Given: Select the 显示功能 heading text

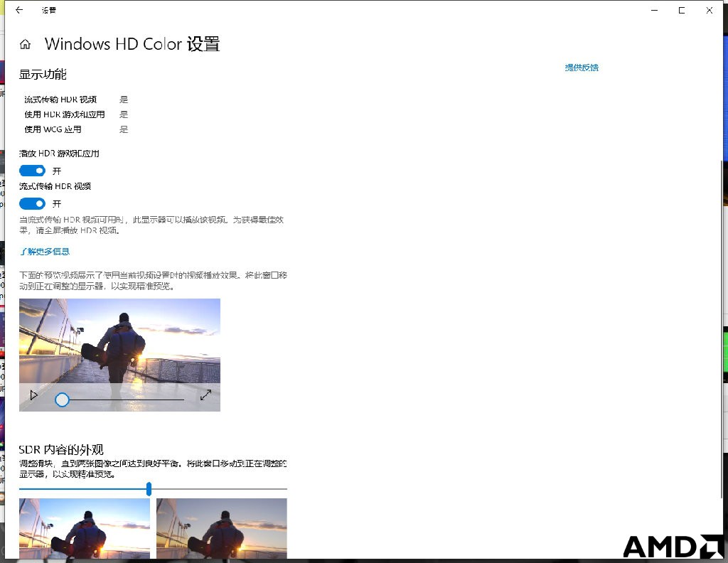Looking at the screenshot, I should click(43, 74).
